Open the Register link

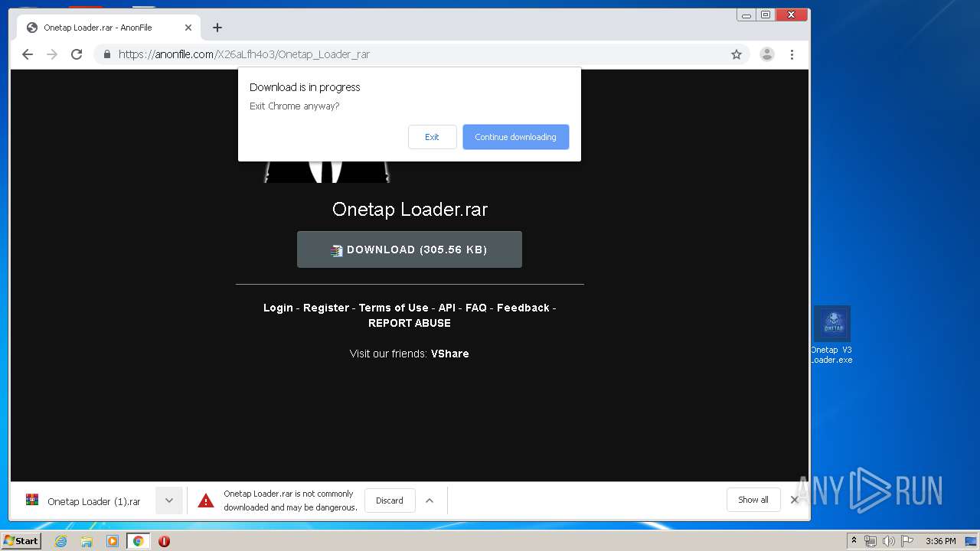(x=326, y=308)
